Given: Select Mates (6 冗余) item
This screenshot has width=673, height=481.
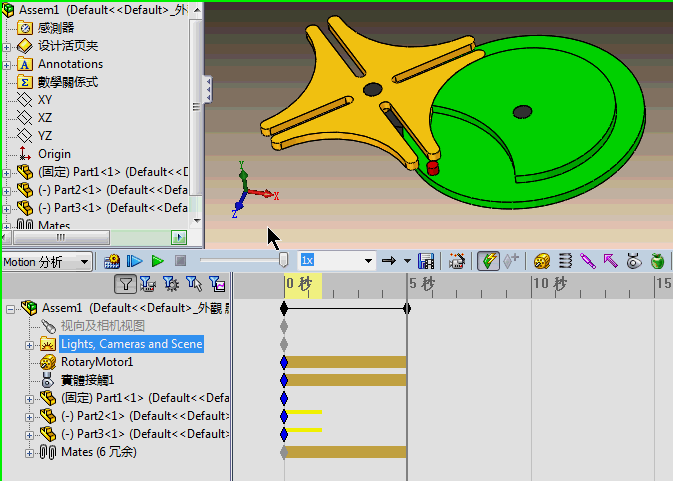Looking at the screenshot, I should click(x=99, y=452).
